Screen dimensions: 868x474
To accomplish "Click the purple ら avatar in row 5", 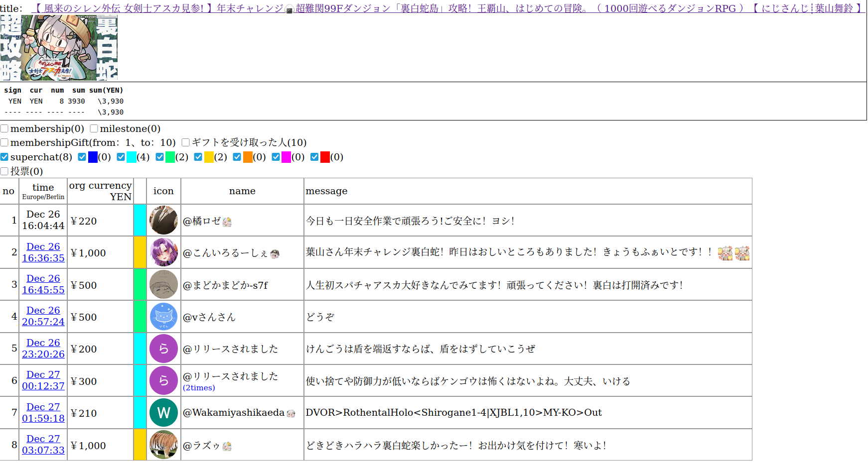I will pyautogui.click(x=163, y=349).
